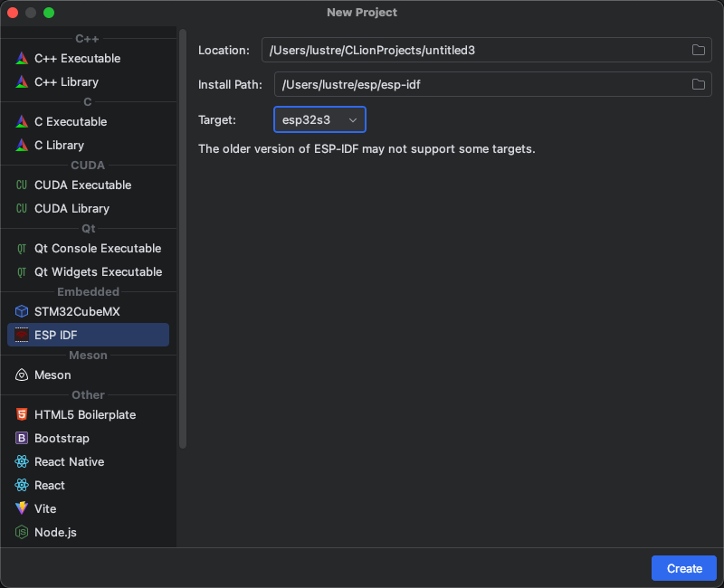This screenshot has width=724, height=588.
Task: Select Node.js project type
Action: [x=55, y=533]
